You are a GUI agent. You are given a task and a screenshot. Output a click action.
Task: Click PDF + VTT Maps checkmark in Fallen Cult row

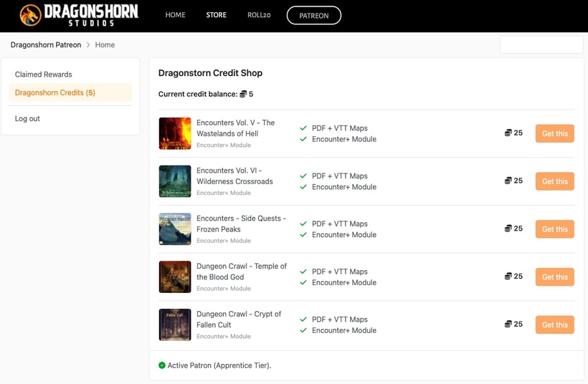[x=303, y=320]
